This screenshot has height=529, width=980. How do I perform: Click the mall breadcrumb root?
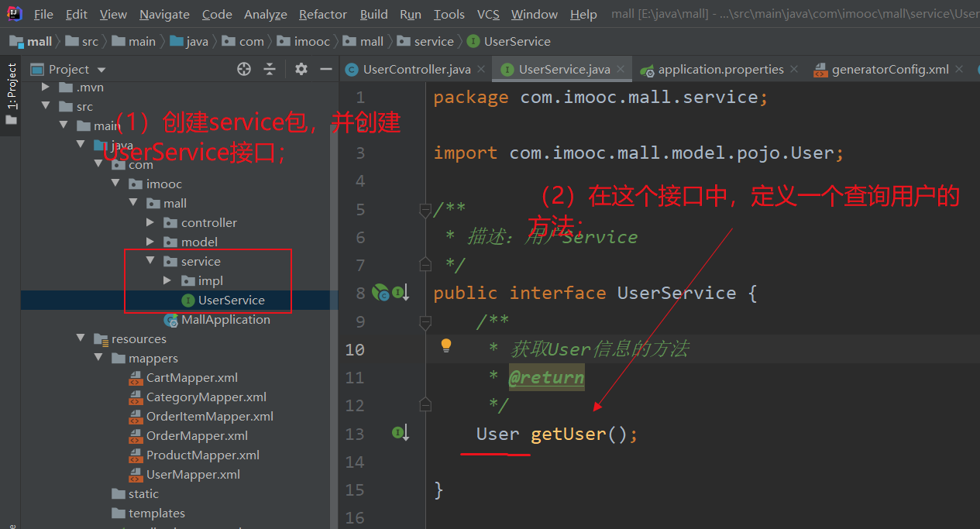click(31, 41)
